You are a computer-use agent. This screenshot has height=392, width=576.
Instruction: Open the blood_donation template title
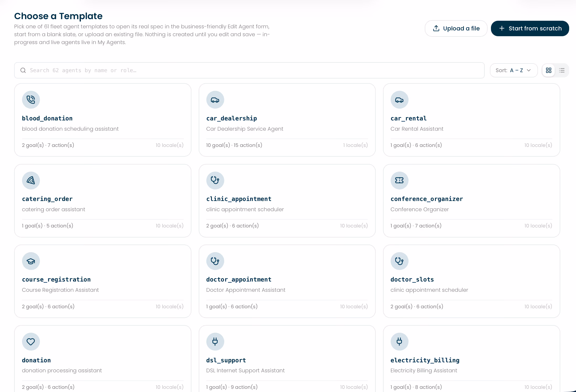pos(47,118)
